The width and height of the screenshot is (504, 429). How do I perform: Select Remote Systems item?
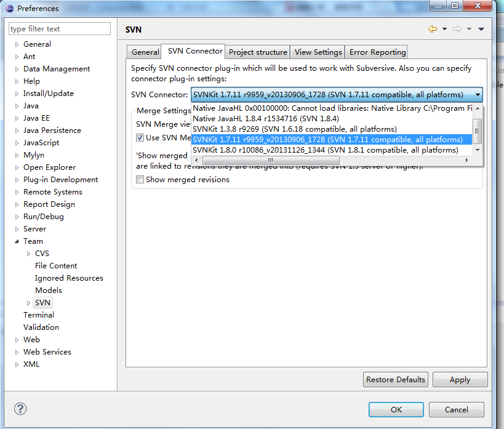click(x=53, y=192)
